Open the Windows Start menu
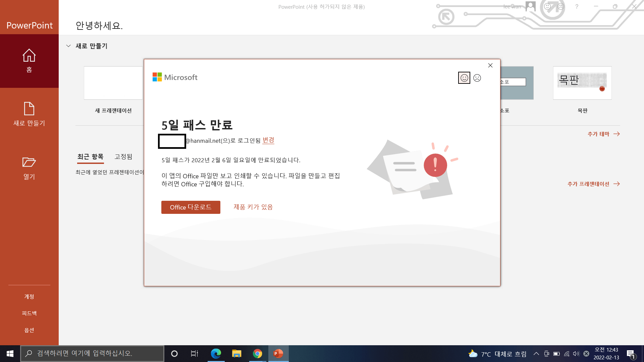Viewport: 644px width, 362px height. [x=10, y=354]
